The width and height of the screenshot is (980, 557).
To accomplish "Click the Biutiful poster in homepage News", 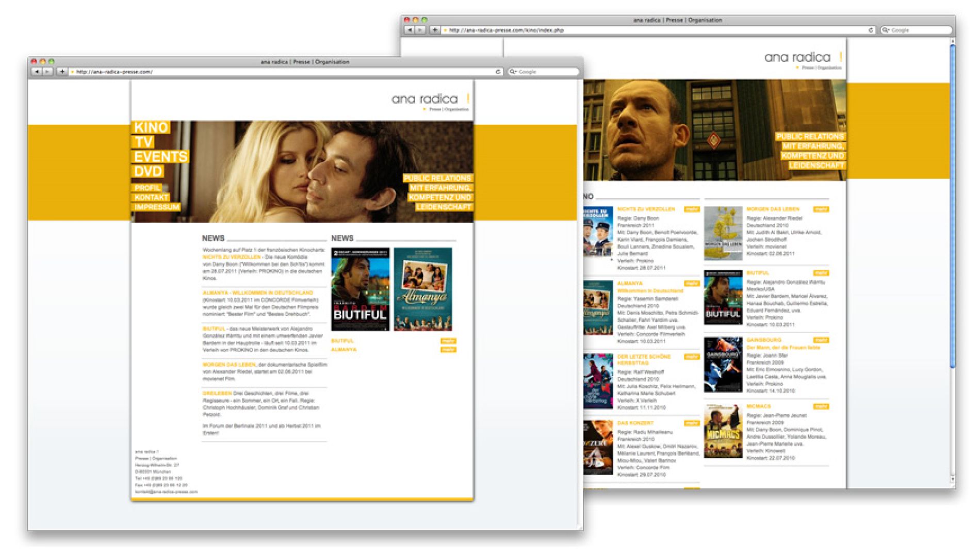I will click(x=360, y=289).
